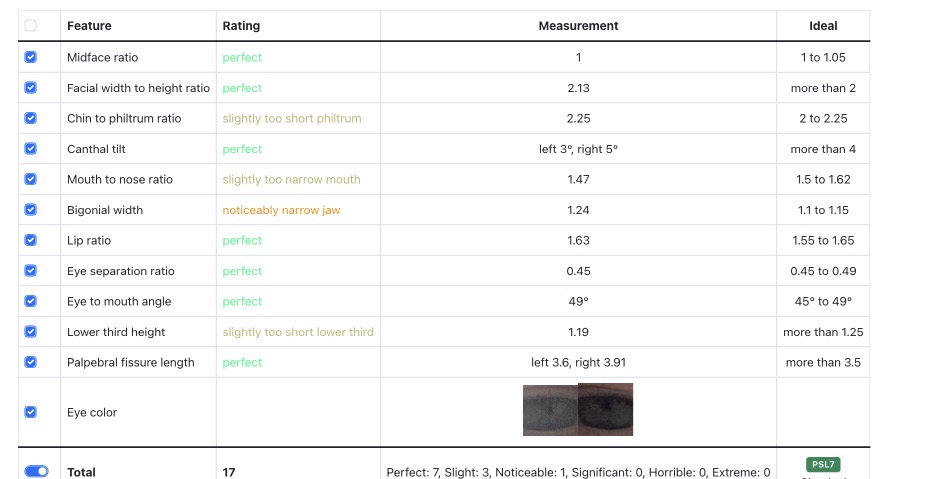
Task: Click the Feature column header
Action: tap(89, 26)
